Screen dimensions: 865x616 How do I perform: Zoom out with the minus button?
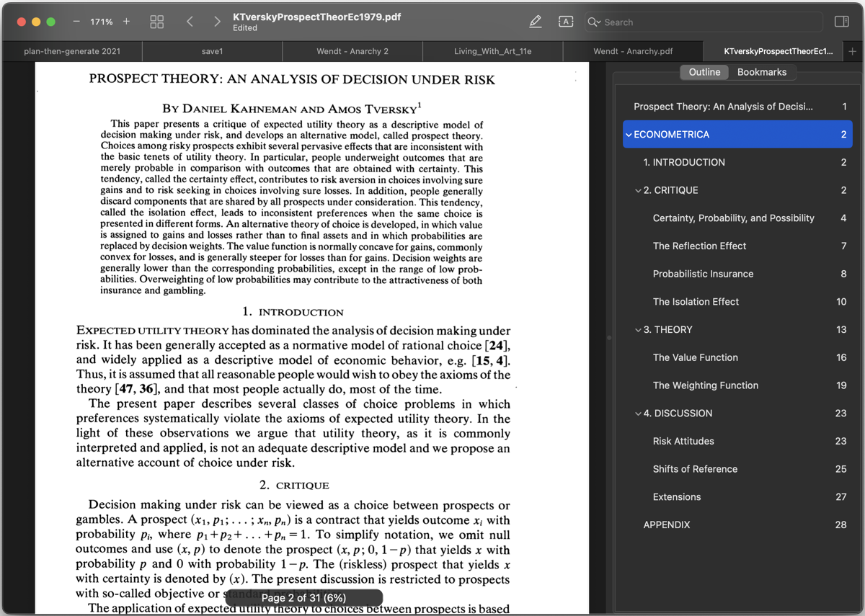[x=76, y=22]
